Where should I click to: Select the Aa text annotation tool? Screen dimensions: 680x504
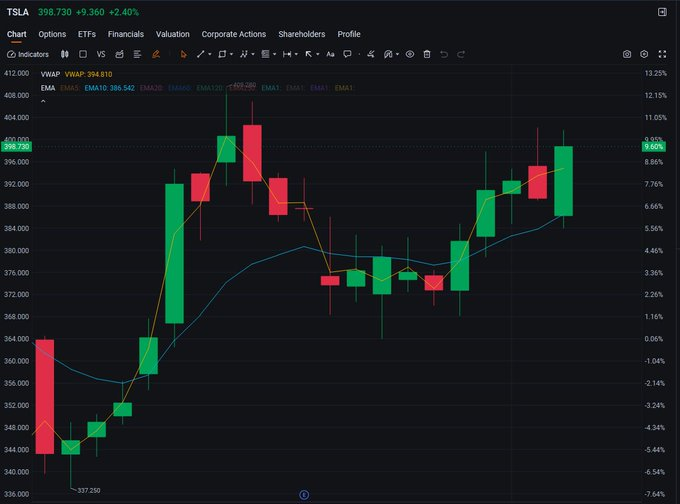(330, 54)
